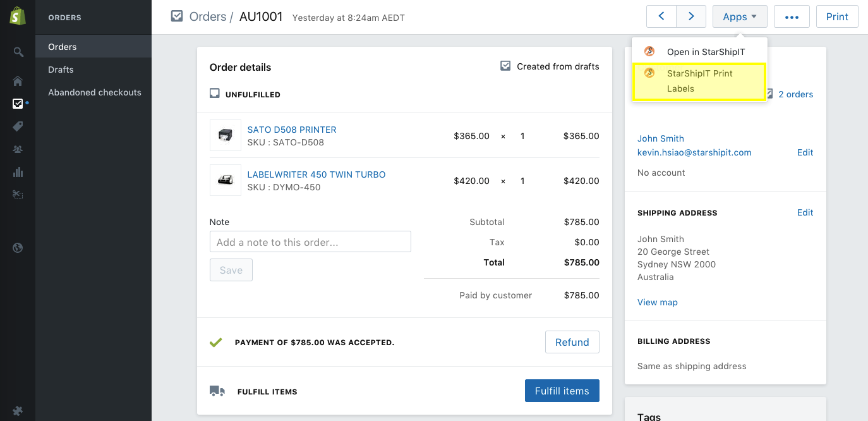Open the SATO D508 printer thumbnail
Viewport: 868px width, 421px height.
[x=226, y=135]
